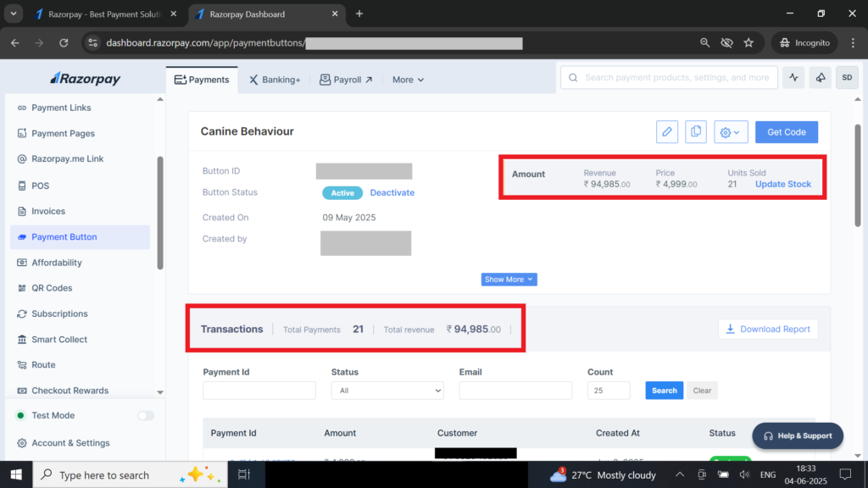Click the browser zoom magnifier icon

[705, 42]
